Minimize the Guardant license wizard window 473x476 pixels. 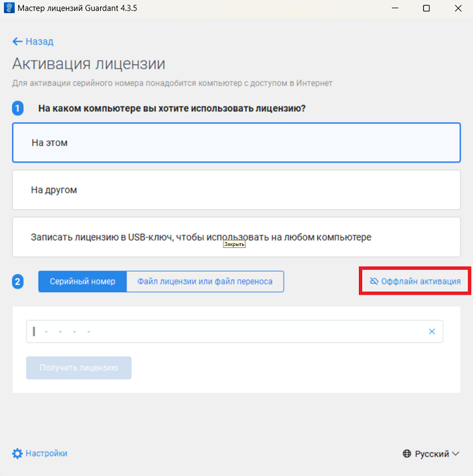click(395, 9)
